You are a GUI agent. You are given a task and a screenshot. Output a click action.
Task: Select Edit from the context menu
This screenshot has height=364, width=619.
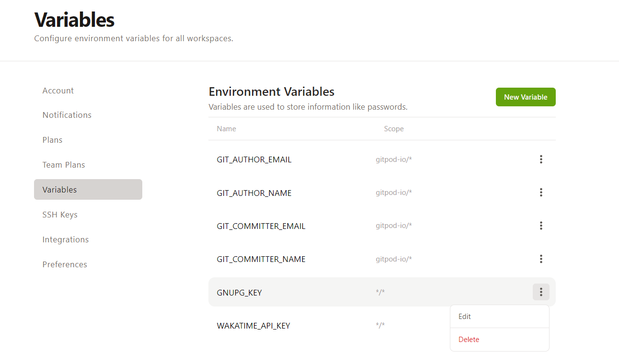coord(464,316)
